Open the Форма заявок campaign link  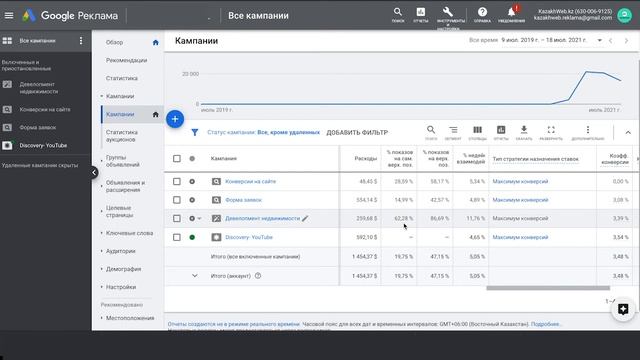pos(244,200)
